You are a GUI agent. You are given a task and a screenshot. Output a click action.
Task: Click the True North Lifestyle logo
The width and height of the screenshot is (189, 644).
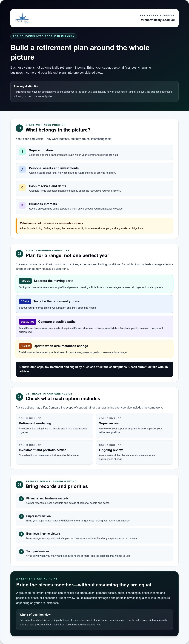point(22,18)
